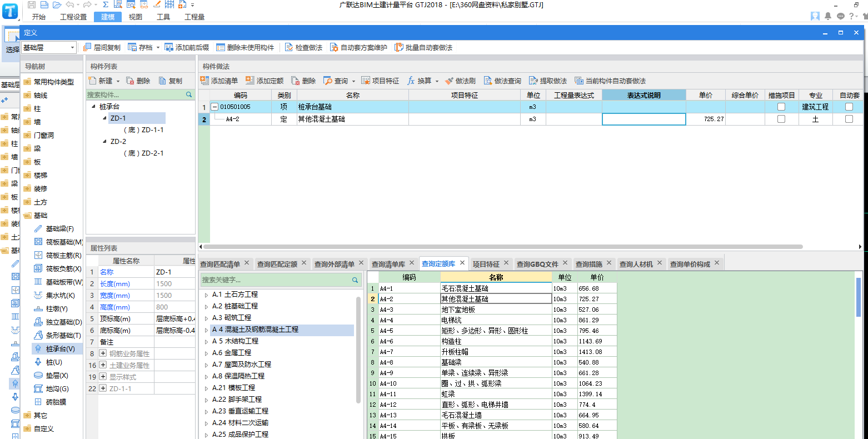Click the quota list vertical scrollbar
This screenshot has height=439, width=868.
tap(859, 297)
